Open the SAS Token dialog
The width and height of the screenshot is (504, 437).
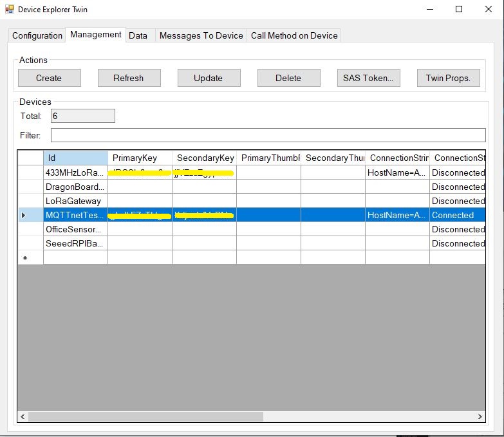368,78
